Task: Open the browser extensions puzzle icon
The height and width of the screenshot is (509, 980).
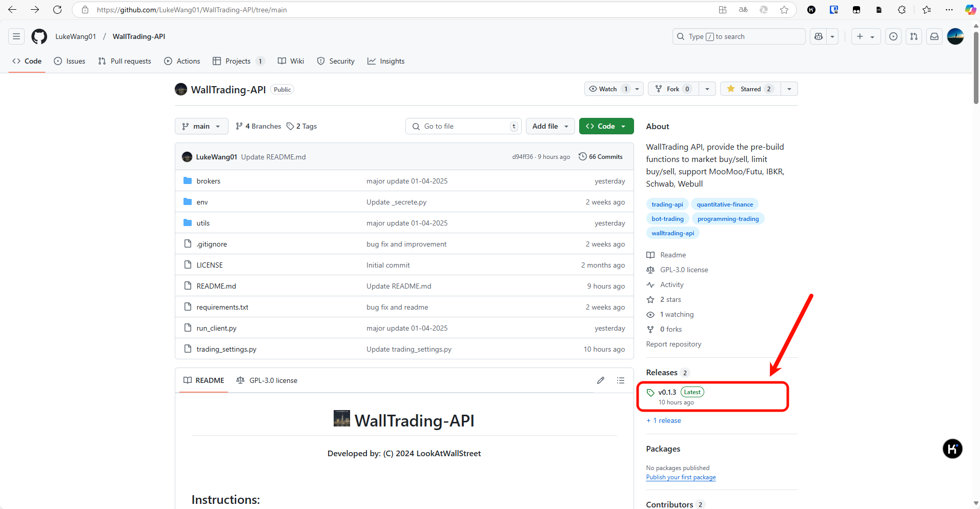Action: pos(902,10)
